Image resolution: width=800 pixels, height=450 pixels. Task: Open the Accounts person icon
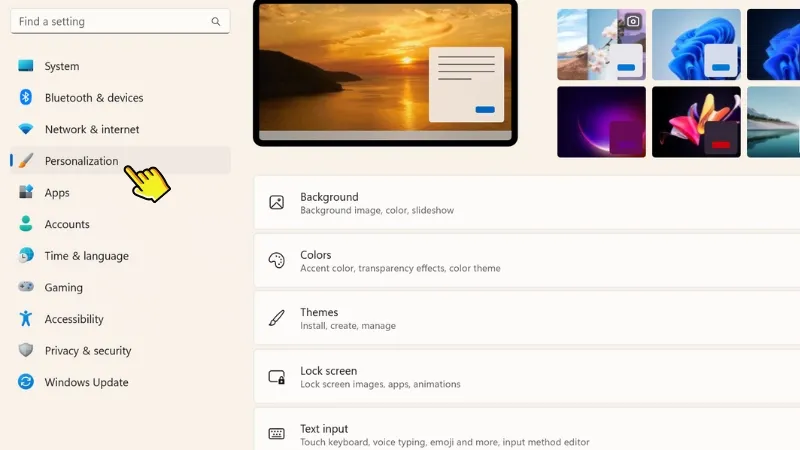pyautogui.click(x=26, y=224)
